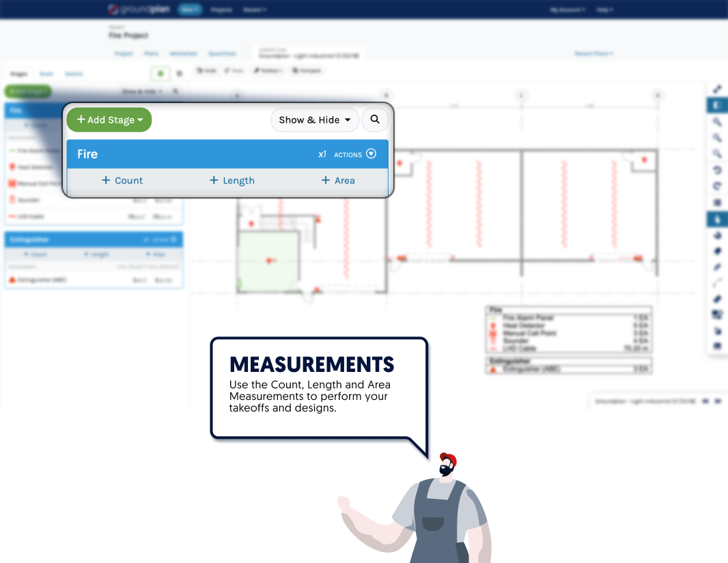This screenshot has height=563, width=728.
Task: Toggle the green plan status indicator
Action: pos(160,73)
